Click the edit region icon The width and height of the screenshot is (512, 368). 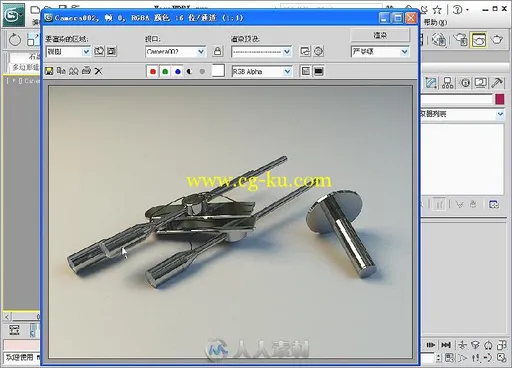point(99,51)
